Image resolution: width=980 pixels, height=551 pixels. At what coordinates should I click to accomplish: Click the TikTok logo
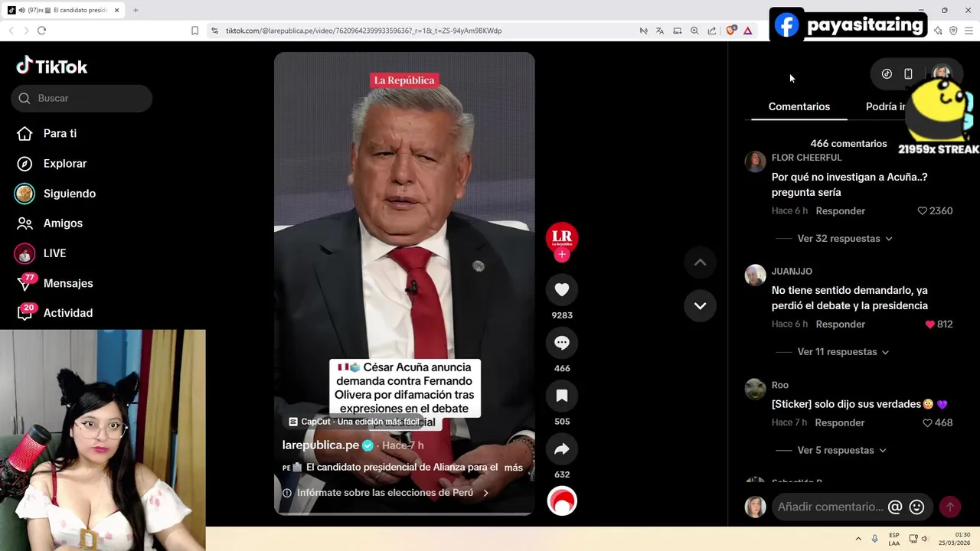pyautogui.click(x=52, y=66)
